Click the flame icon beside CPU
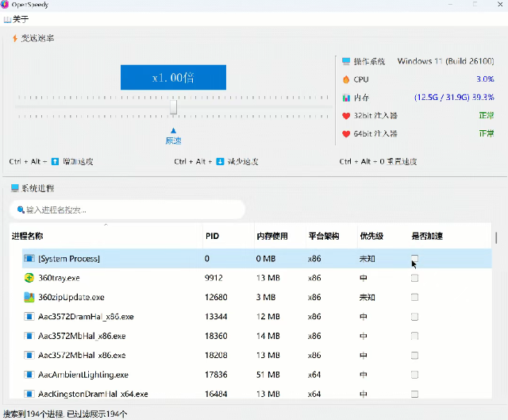This screenshot has height=420, width=508. pyautogui.click(x=346, y=79)
